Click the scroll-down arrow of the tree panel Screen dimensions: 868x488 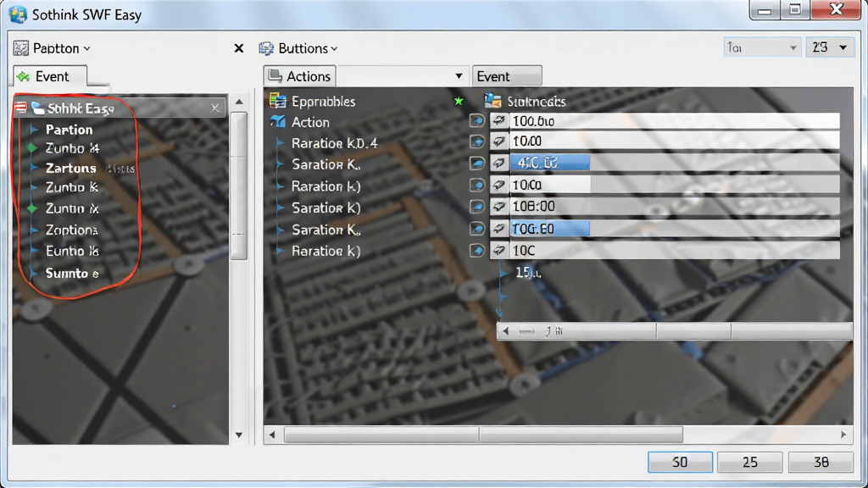(238, 435)
